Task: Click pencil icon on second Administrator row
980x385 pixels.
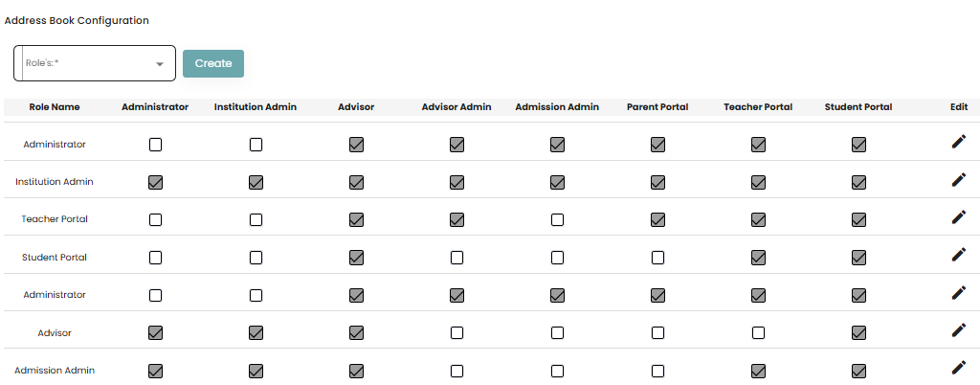Action: tap(958, 293)
